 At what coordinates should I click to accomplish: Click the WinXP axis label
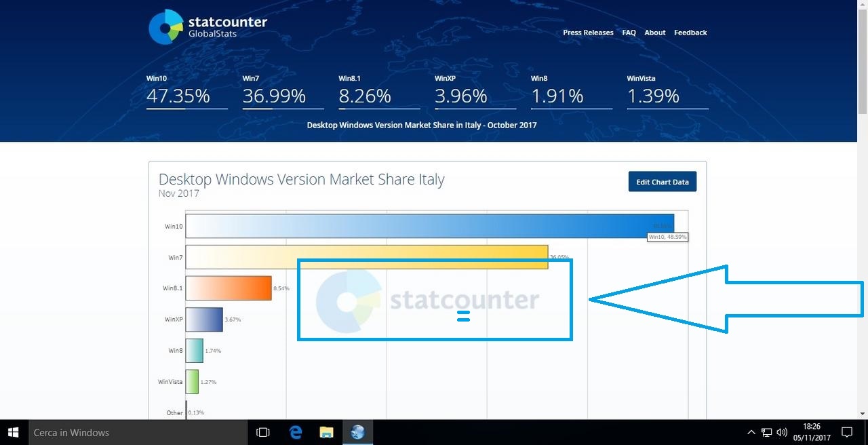[x=174, y=320]
